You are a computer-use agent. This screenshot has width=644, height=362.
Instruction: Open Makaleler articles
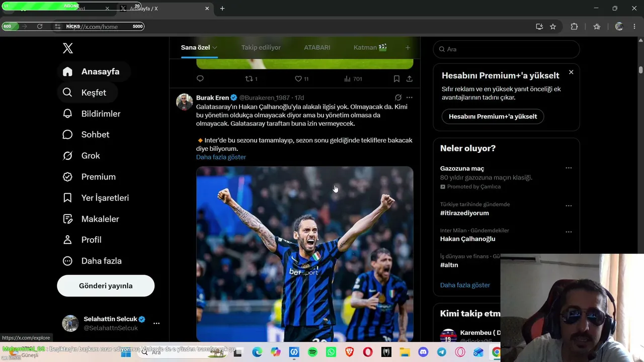click(x=91, y=219)
